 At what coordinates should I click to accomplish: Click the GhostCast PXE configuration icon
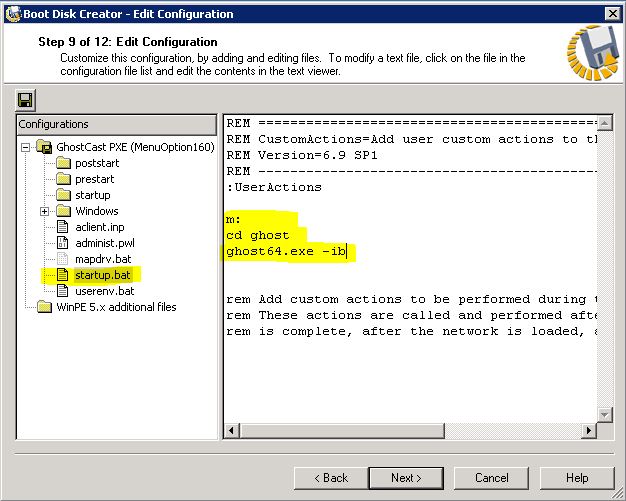(x=44, y=147)
